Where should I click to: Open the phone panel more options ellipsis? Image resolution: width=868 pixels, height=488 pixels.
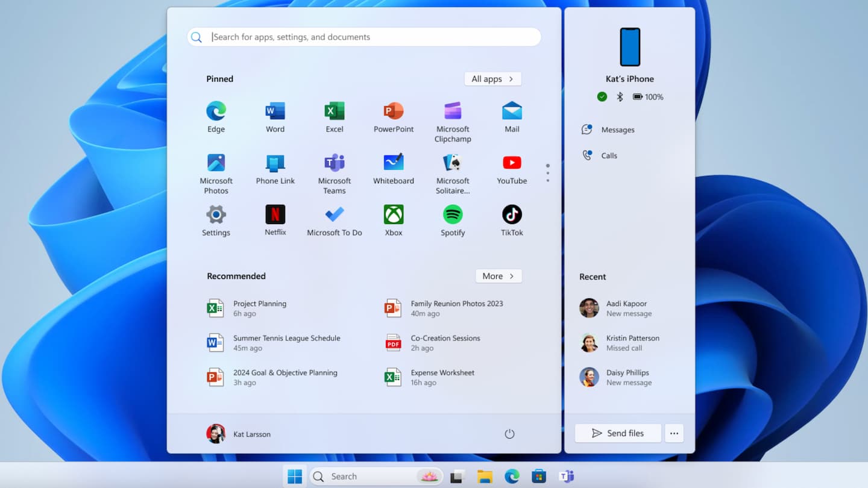674,433
